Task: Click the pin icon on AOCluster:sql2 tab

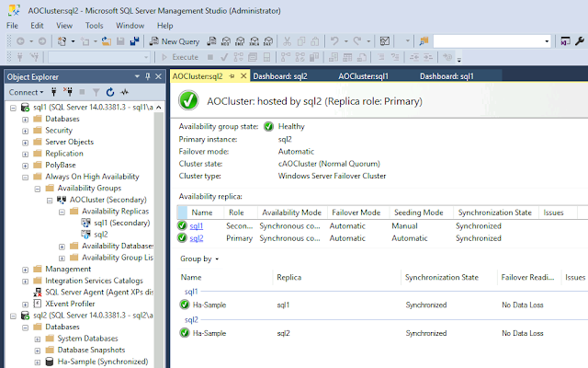Action: [232, 76]
